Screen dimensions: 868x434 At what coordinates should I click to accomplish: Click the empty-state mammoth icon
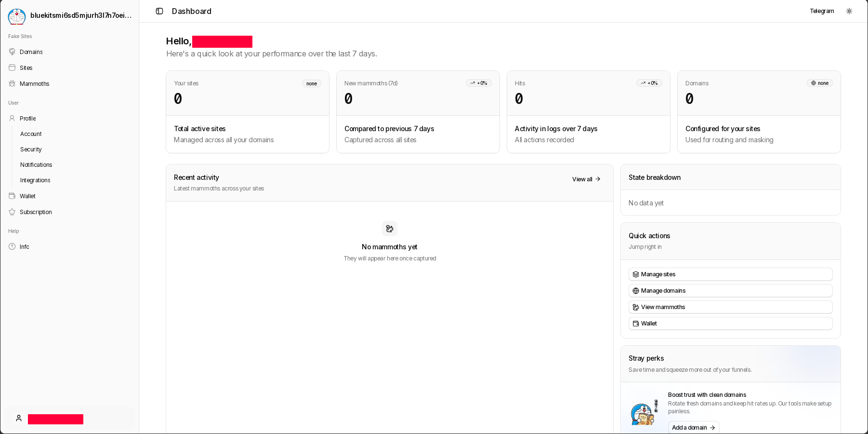[x=390, y=229]
